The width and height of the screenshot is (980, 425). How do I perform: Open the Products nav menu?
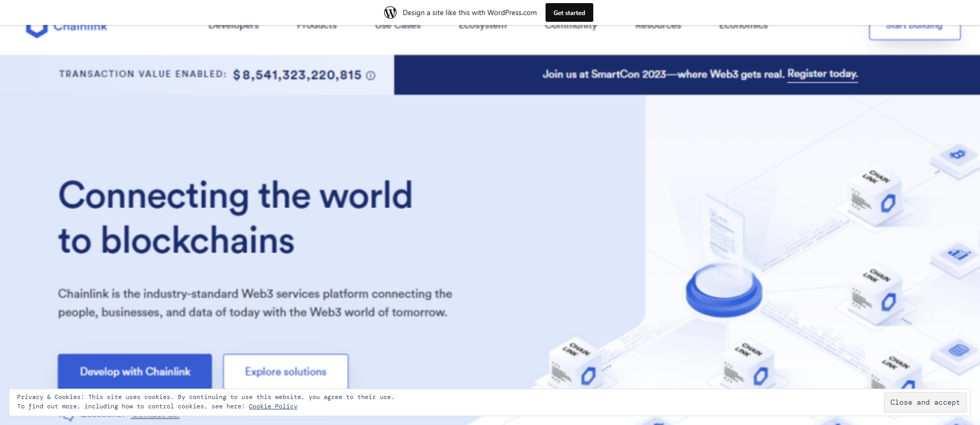tap(317, 26)
